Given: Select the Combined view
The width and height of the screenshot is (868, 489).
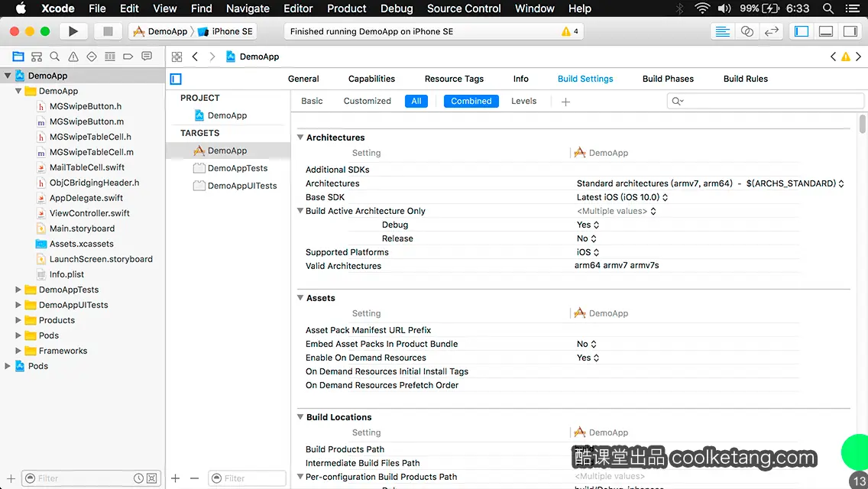Looking at the screenshot, I should pos(471,101).
